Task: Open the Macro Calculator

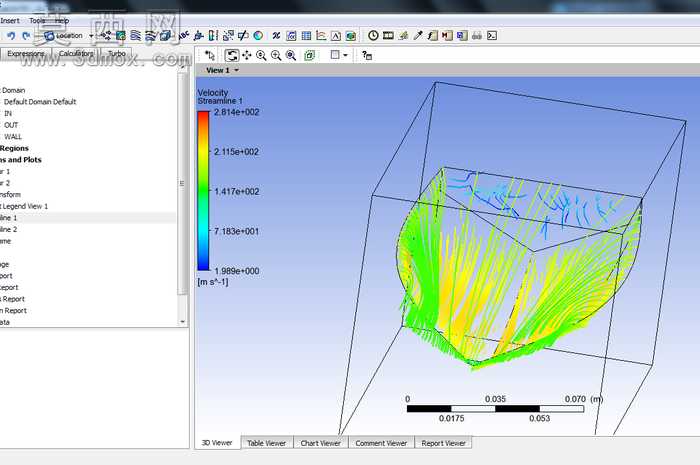Action: (447, 36)
